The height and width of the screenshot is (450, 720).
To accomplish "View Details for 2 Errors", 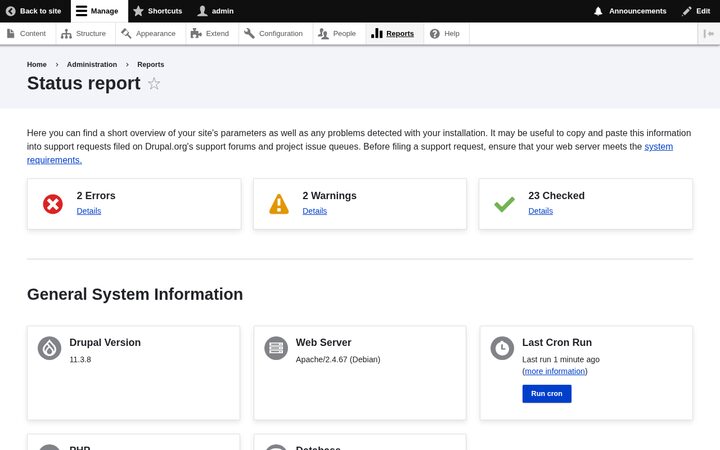I will (89, 211).
